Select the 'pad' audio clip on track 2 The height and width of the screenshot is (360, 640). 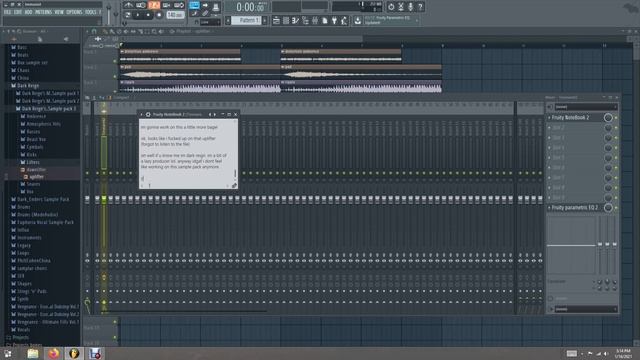click(200, 72)
